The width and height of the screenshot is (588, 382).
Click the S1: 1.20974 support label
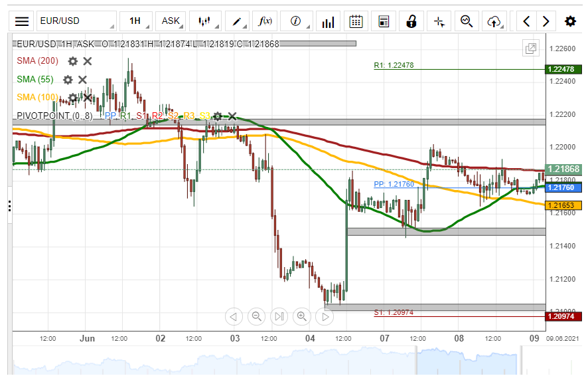coord(394,312)
